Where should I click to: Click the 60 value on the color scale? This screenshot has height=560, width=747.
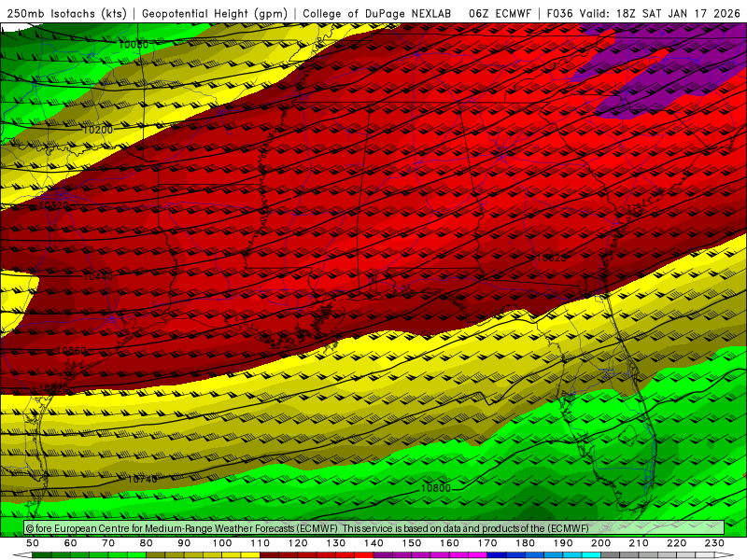(x=70, y=543)
